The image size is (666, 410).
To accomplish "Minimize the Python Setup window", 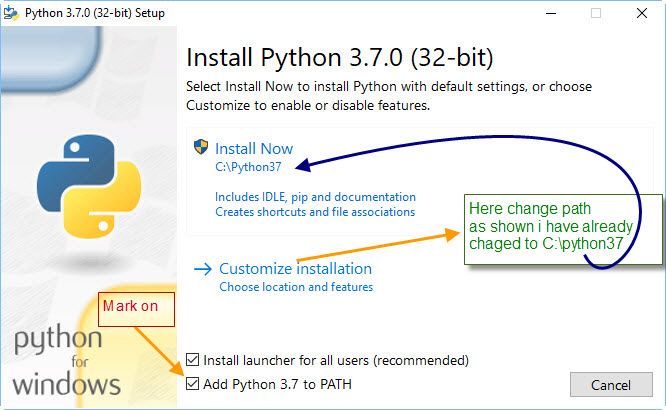I will 551,13.
